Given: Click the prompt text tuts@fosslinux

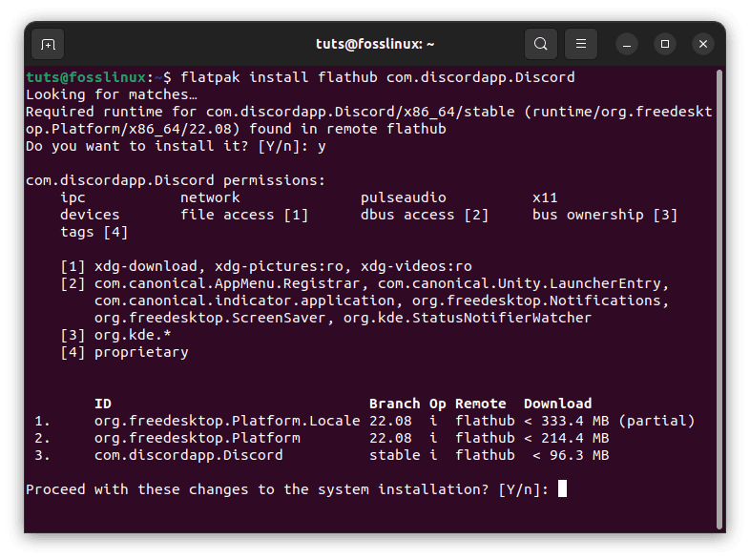Looking at the screenshot, I should coord(86,77).
